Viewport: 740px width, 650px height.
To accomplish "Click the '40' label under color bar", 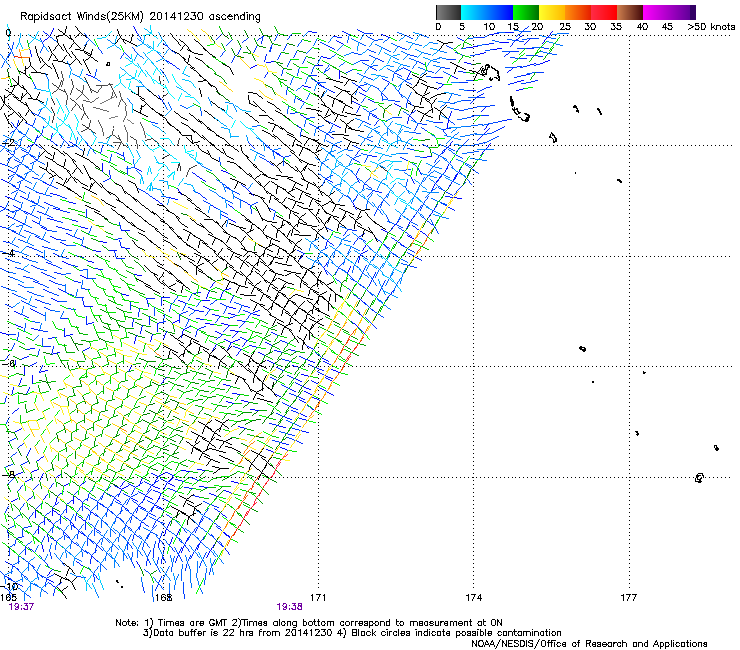I will click(x=642, y=27).
